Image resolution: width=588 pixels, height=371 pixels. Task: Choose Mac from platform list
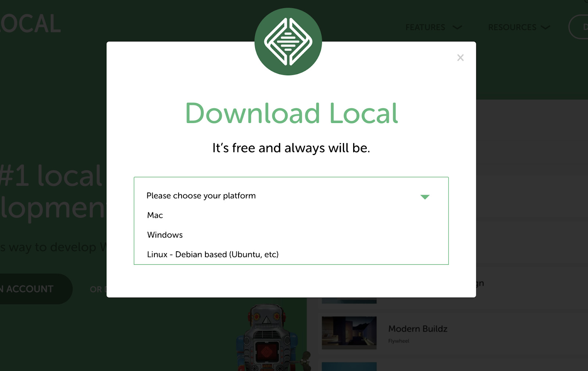click(155, 215)
